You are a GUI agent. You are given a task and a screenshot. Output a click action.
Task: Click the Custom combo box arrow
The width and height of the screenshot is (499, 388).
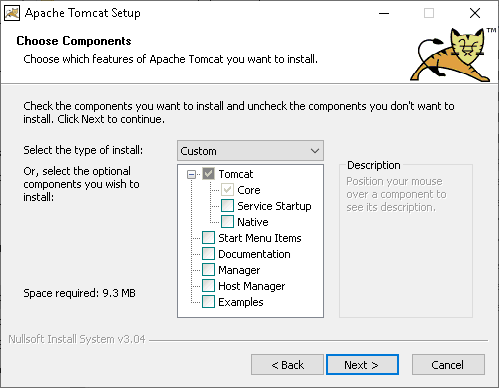(315, 151)
